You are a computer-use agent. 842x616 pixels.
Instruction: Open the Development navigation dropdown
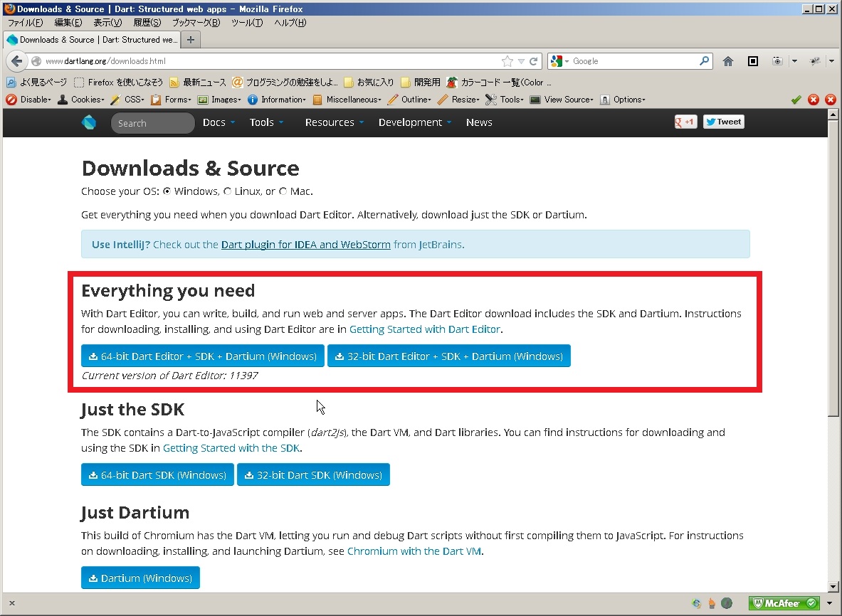click(415, 122)
